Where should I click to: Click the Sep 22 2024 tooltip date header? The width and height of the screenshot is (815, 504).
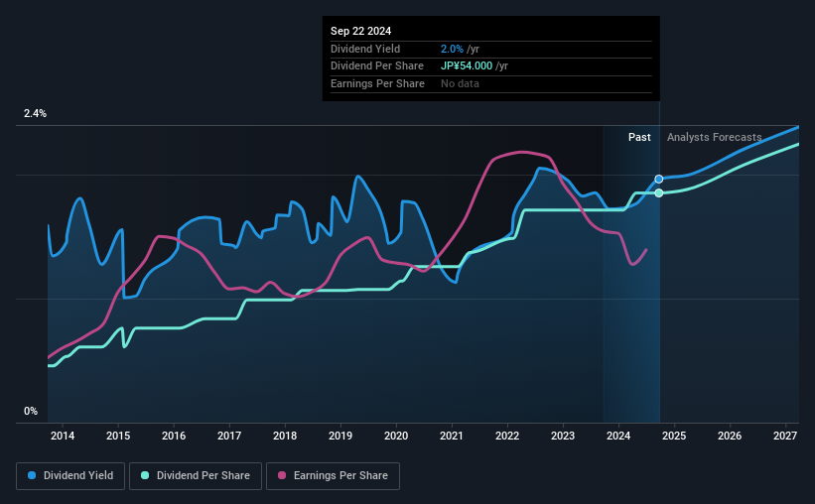[x=360, y=31]
